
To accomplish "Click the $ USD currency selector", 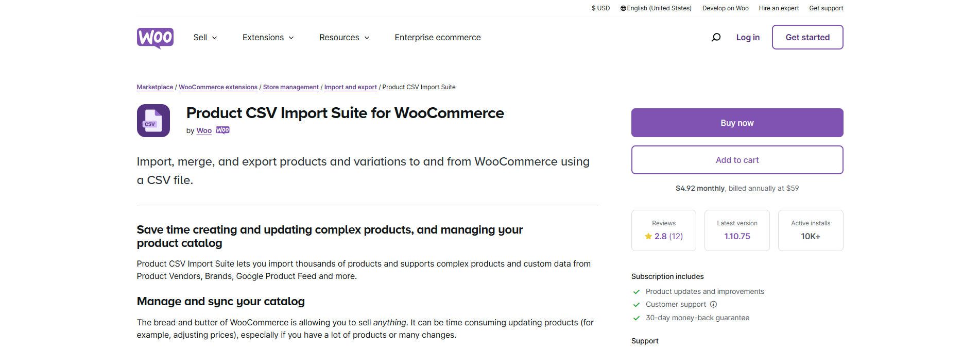I will (x=600, y=8).
